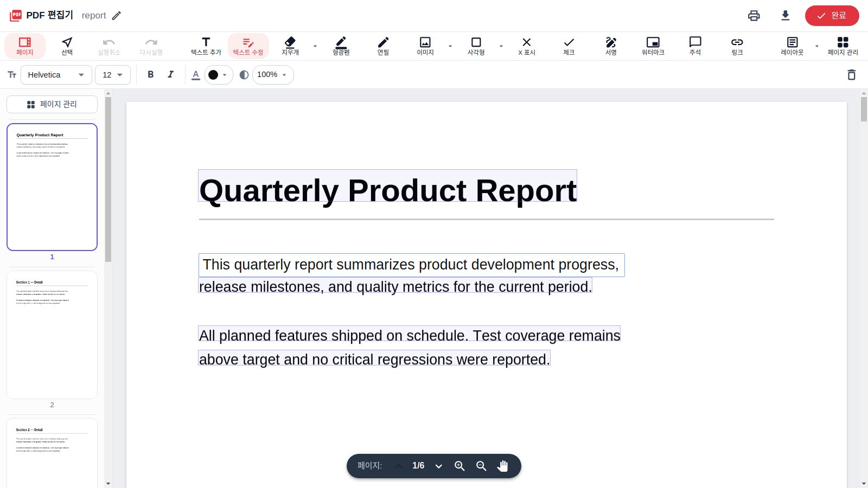Click the sidebar vertical scrollbar
This screenshot has width=868, height=488.
pyautogui.click(x=108, y=179)
